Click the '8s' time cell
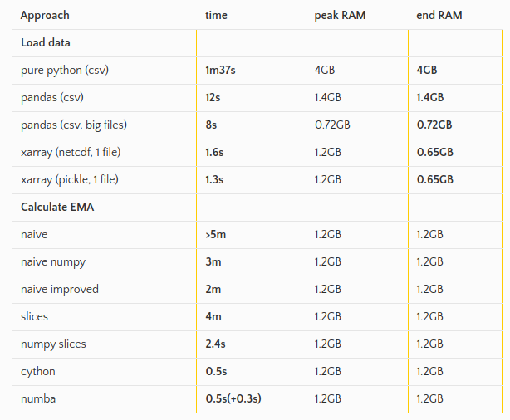The height and width of the screenshot is (420, 510). point(211,125)
